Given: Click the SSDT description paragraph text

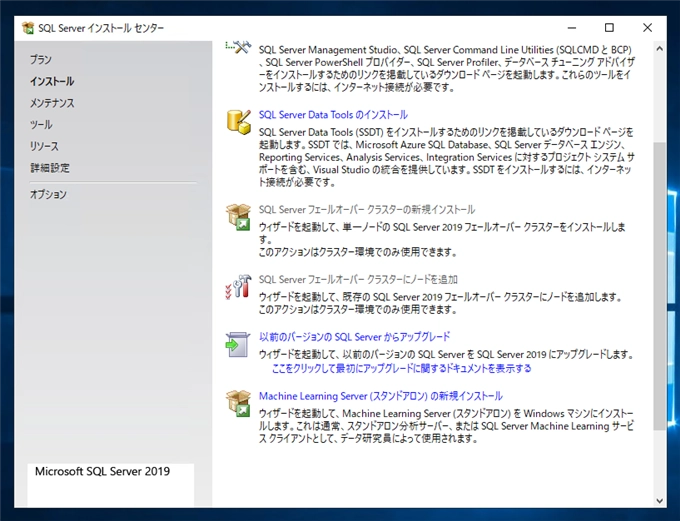Looking at the screenshot, I should (x=447, y=157).
